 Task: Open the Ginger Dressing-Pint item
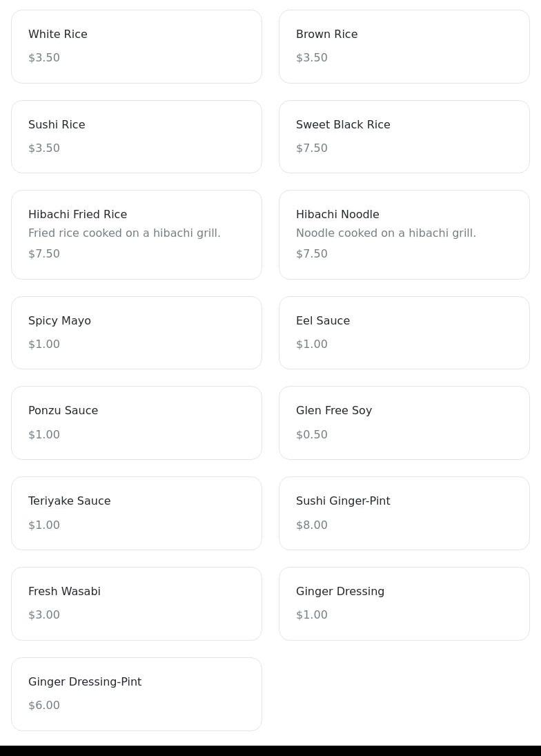(x=136, y=694)
